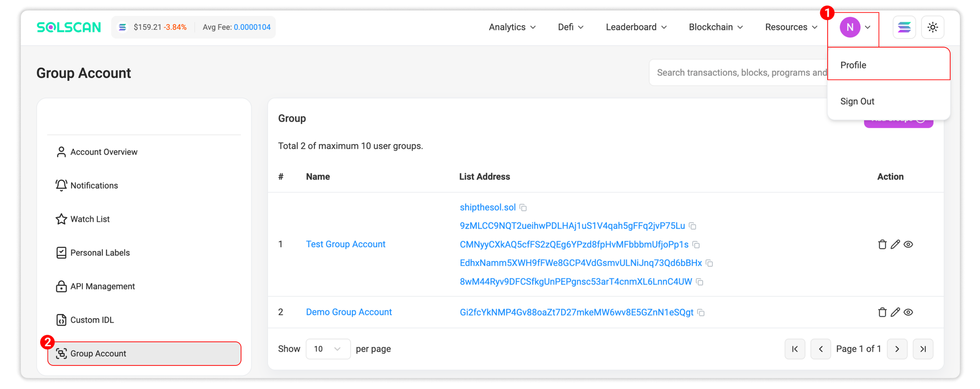Edit Demo Group Account with pencil icon
The height and width of the screenshot is (389, 980).
point(895,312)
